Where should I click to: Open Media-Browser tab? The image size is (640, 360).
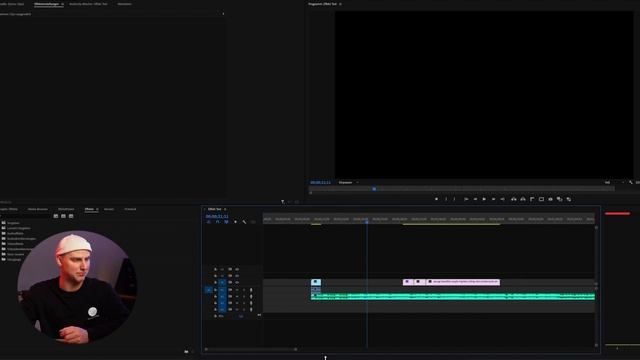38,209
